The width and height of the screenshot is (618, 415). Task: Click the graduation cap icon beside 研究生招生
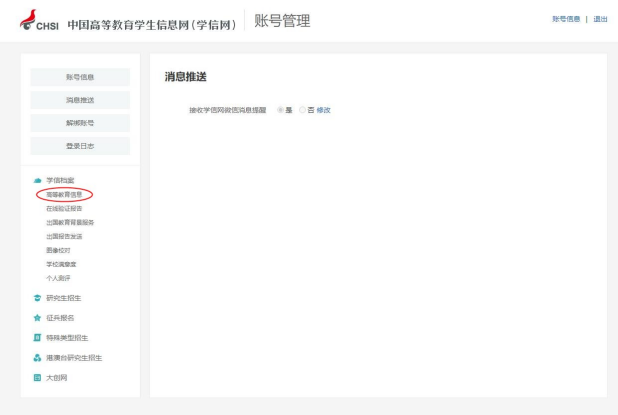coord(37,298)
